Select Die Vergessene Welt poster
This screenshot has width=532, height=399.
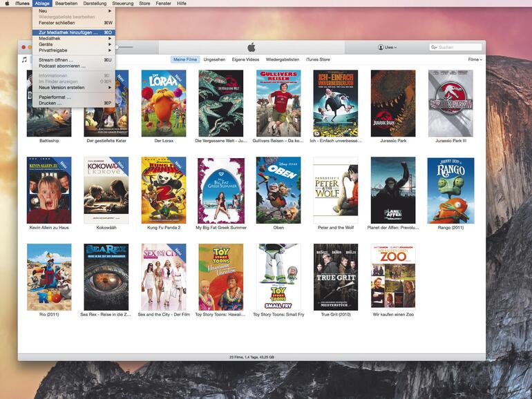coord(221,104)
